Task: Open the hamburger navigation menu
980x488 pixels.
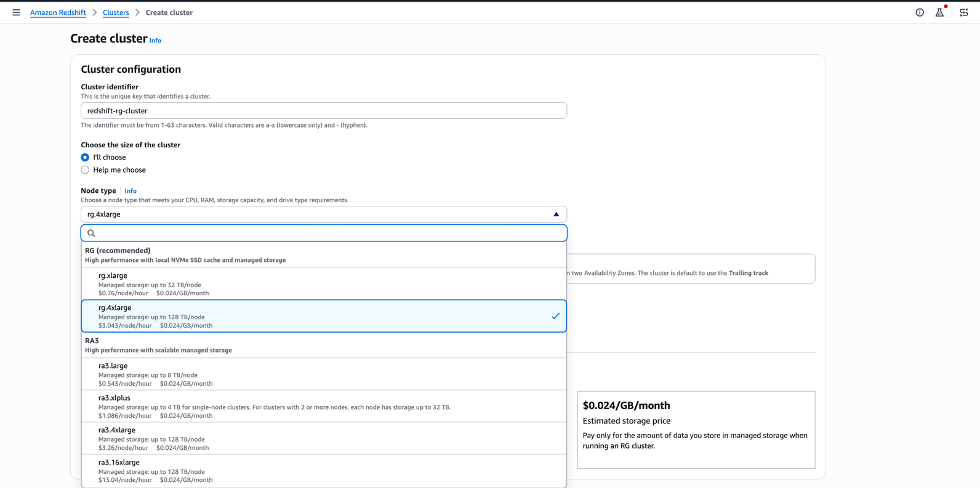Action: coord(16,12)
